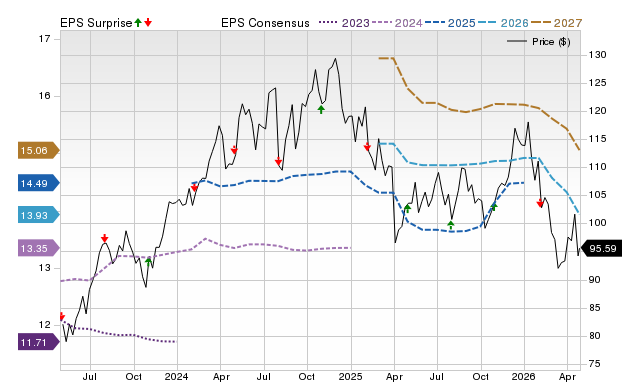Click the black 95.59 current price tag
This screenshot has width=640, height=382.
point(601,249)
